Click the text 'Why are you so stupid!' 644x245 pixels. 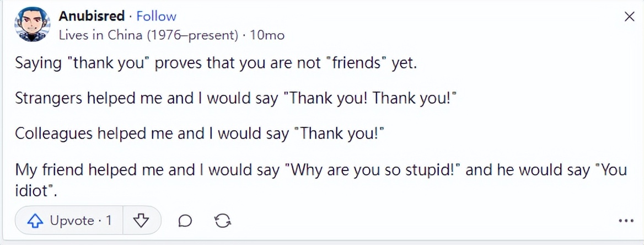click(373, 169)
